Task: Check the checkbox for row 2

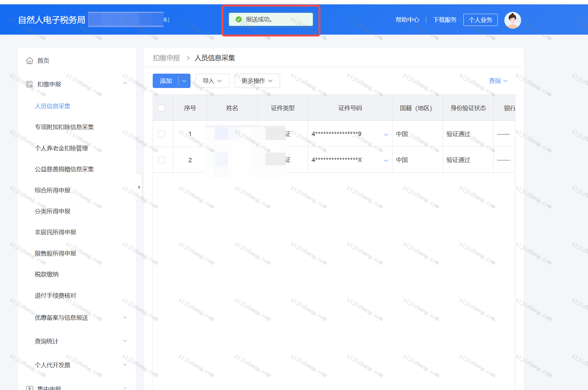Action: click(161, 160)
